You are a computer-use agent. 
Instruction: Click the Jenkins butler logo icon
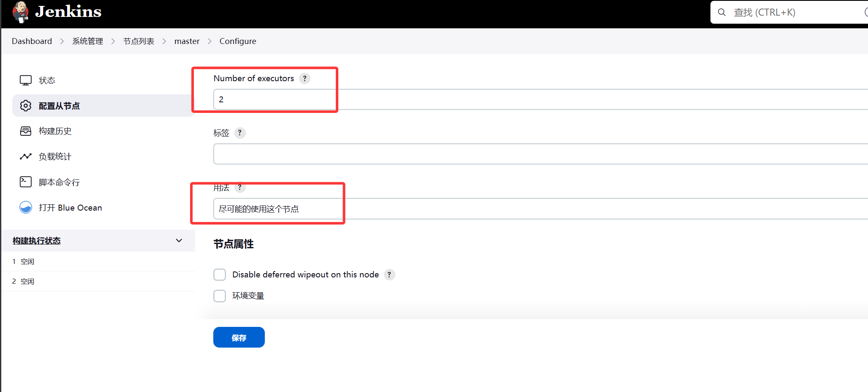tap(20, 11)
